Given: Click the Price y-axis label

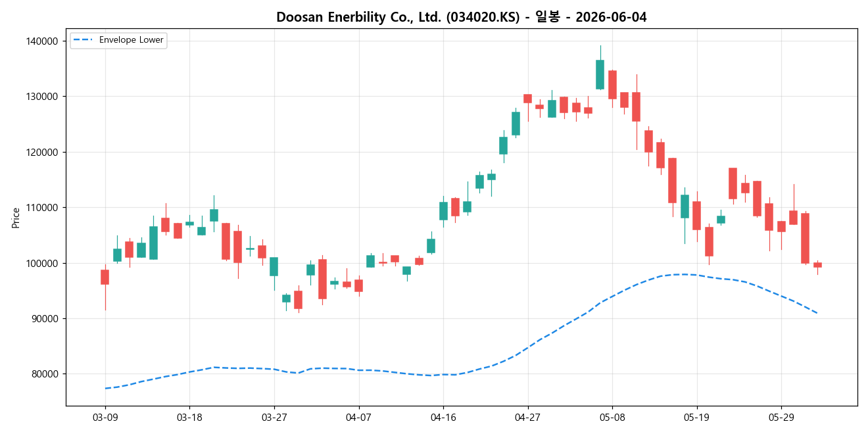Looking at the screenshot, I should [x=16, y=218].
